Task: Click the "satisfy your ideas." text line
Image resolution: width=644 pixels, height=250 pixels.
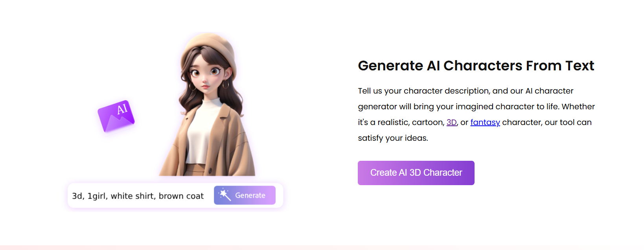Action: tap(393, 138)
